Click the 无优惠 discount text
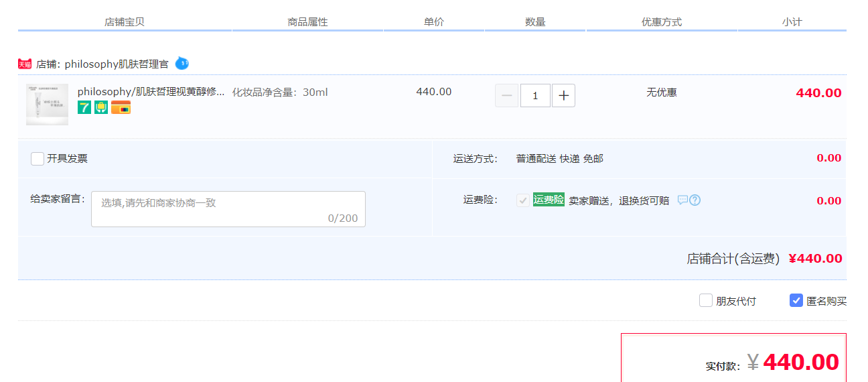This screenshot has height=382, width=868. coord(662,92)
